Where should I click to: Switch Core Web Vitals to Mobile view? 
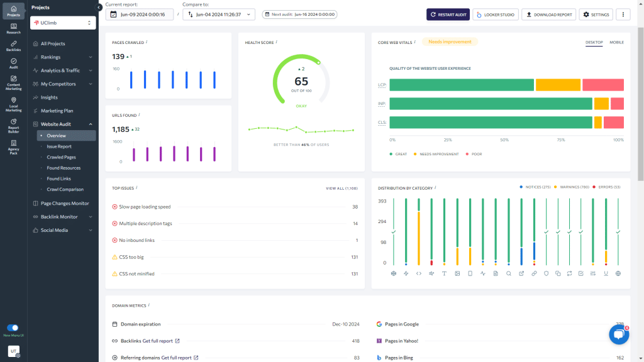coord(617,42)
